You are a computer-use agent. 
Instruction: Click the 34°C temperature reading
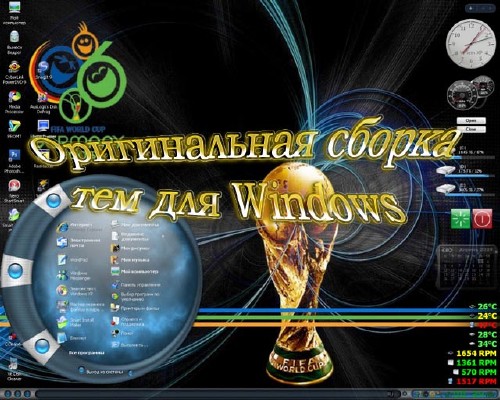pyautogui.click(x=487, y=344)
